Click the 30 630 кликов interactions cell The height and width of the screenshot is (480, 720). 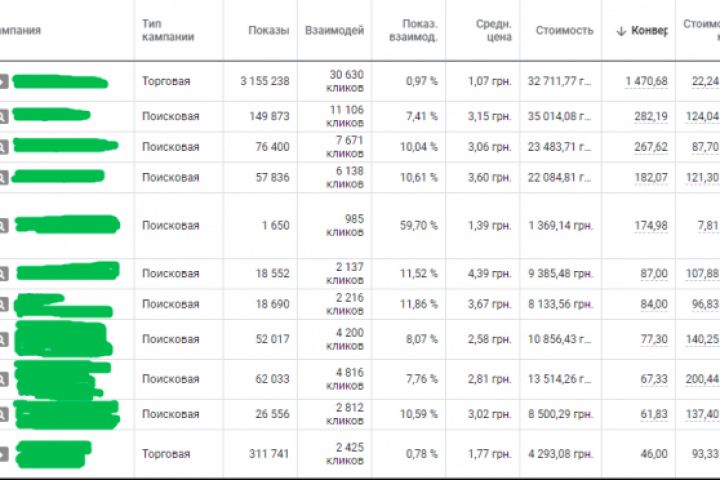click(345, 81)
